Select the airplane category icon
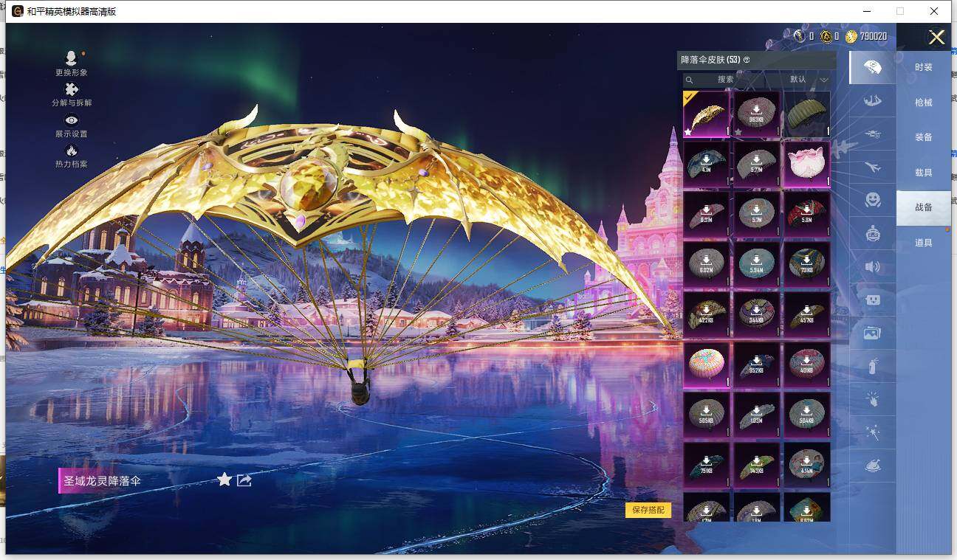 [872, 167]
